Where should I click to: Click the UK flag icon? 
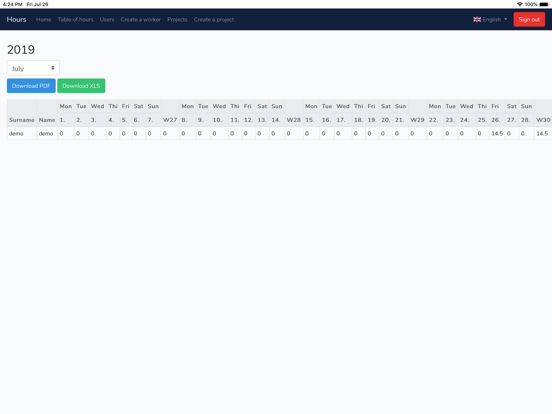point(477,19)
